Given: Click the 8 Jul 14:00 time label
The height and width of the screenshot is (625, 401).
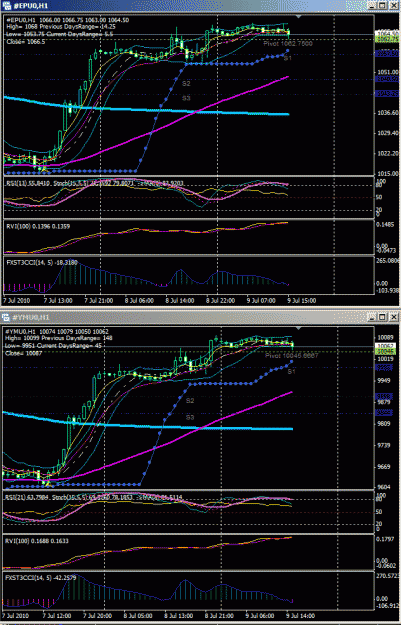Looking at the screenshot, I should (180, 300).
